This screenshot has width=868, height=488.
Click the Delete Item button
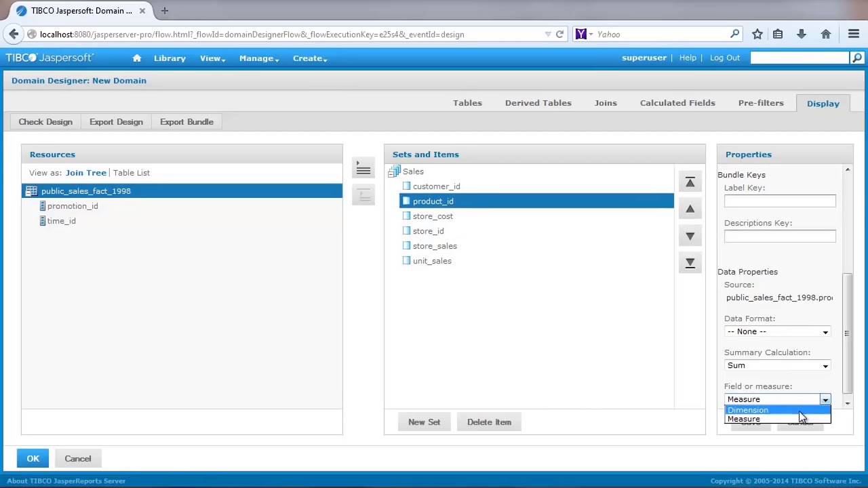[x=489, y=422]
